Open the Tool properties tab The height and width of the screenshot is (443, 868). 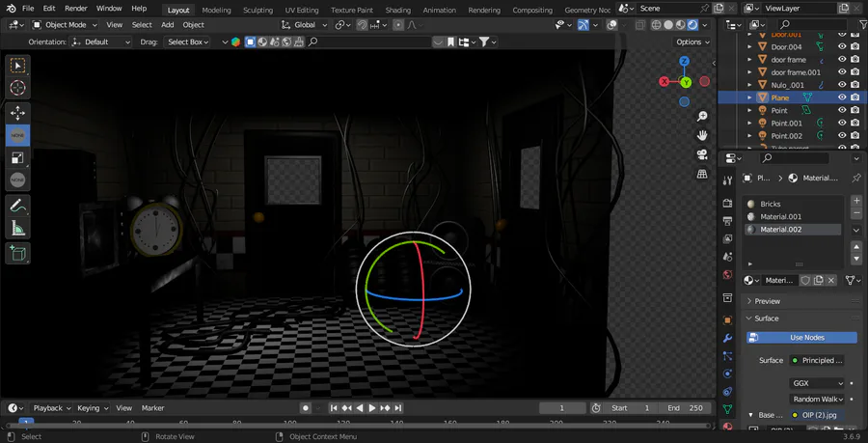pos(728,180)
